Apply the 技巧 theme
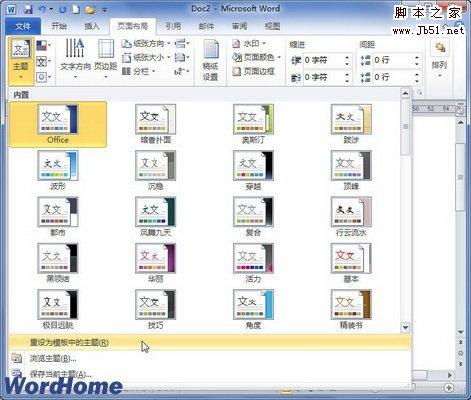The width and height of the screenshot is (471, 400). [155, 309]
